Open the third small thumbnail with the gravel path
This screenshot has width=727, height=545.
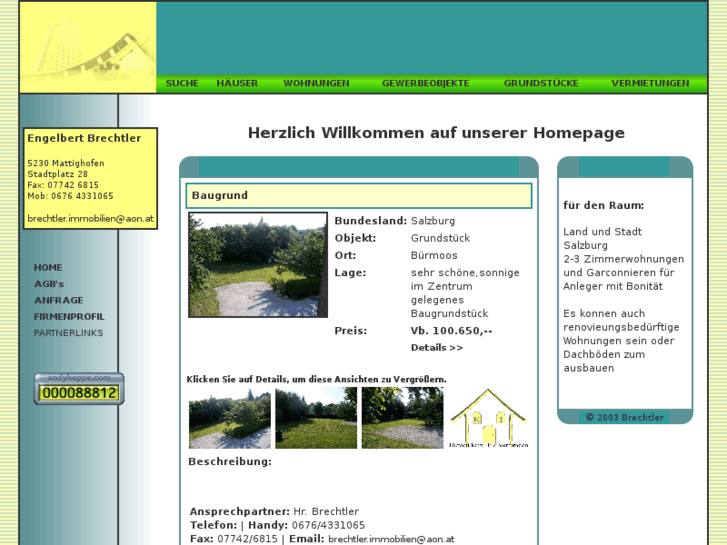(x=402, y=418)
